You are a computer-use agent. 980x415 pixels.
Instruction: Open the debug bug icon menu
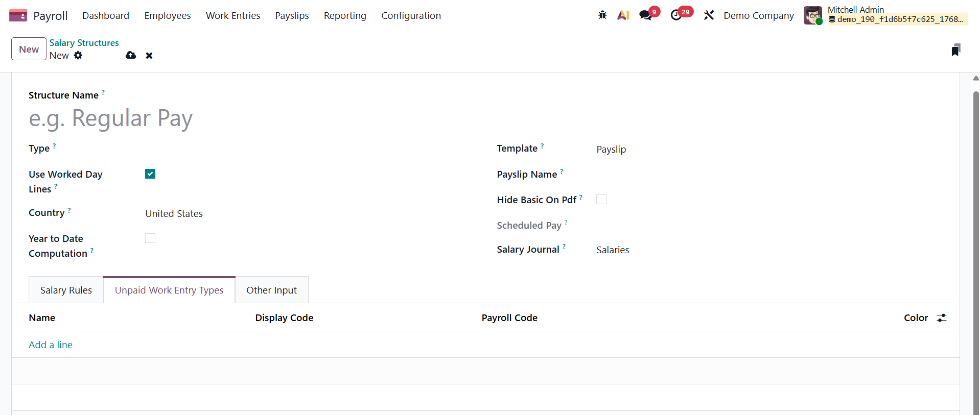coord(602,15)
